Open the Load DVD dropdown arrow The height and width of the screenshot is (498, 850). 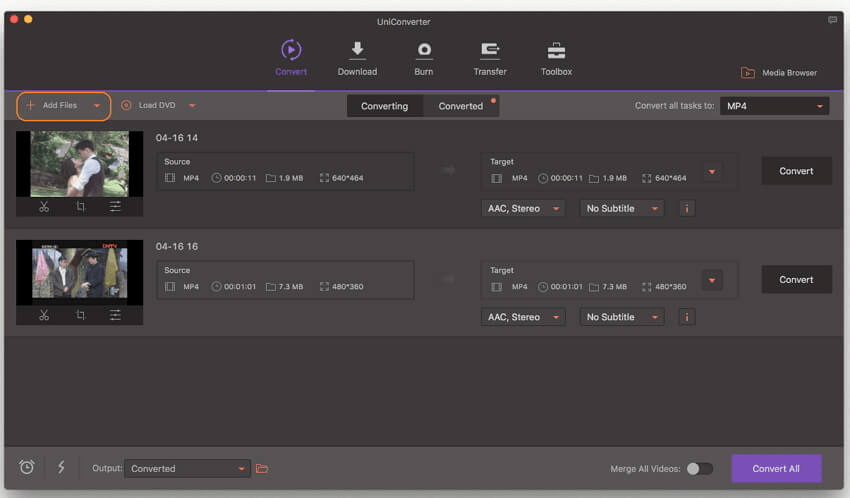point(192,105)
